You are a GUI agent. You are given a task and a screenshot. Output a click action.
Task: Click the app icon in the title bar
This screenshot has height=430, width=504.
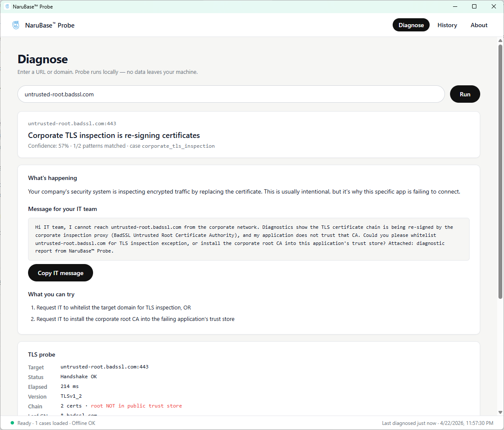7,6
